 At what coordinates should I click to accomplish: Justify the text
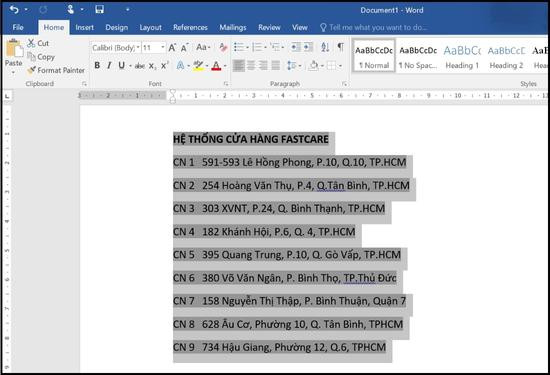click(x=276, y=65)
